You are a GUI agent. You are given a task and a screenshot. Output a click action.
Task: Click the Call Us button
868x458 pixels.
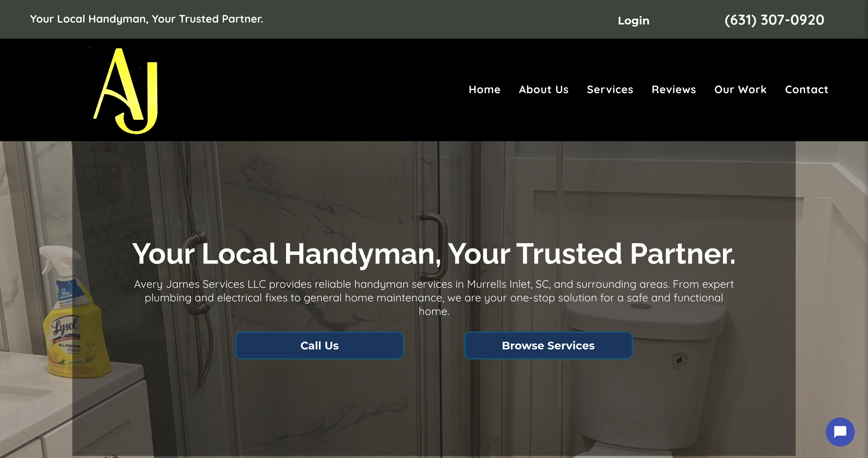pos(319,345)
